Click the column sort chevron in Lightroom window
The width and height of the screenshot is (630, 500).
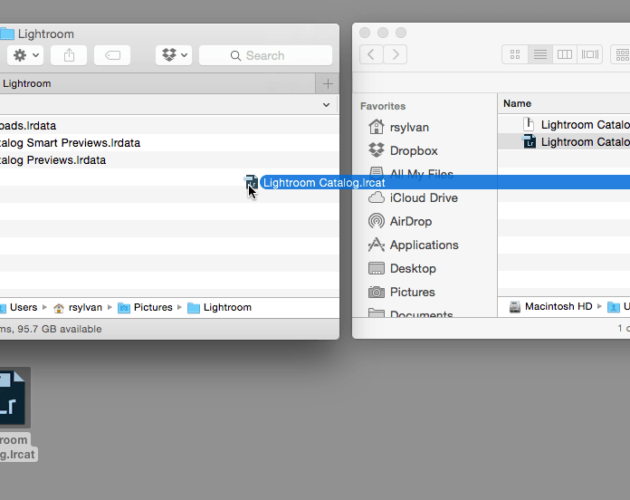(326, 105)
